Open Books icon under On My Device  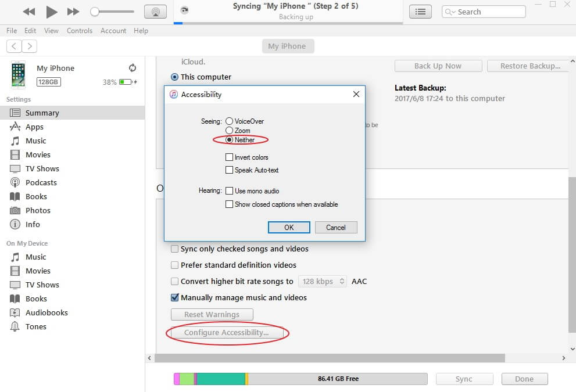pos(15,299)
